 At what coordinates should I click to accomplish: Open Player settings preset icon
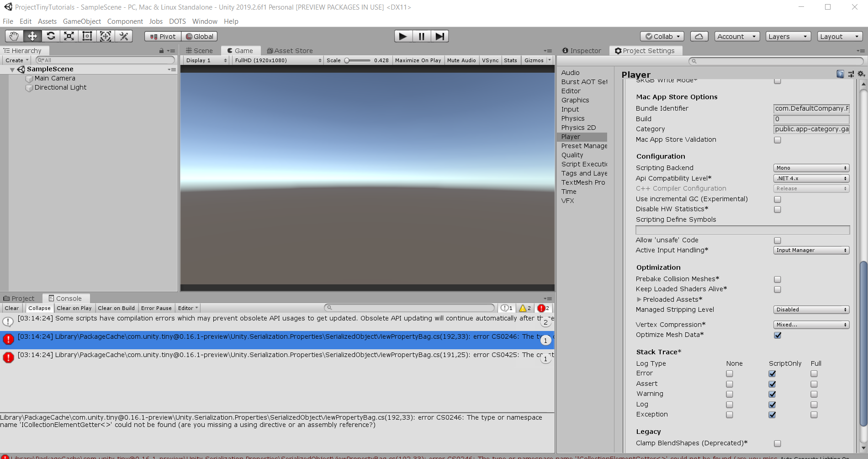tap(851, 74)
